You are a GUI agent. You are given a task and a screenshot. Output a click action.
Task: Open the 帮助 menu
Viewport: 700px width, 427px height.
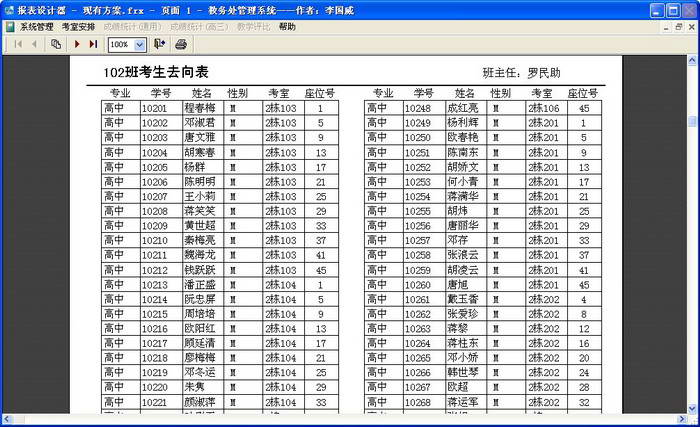[287, 27]
